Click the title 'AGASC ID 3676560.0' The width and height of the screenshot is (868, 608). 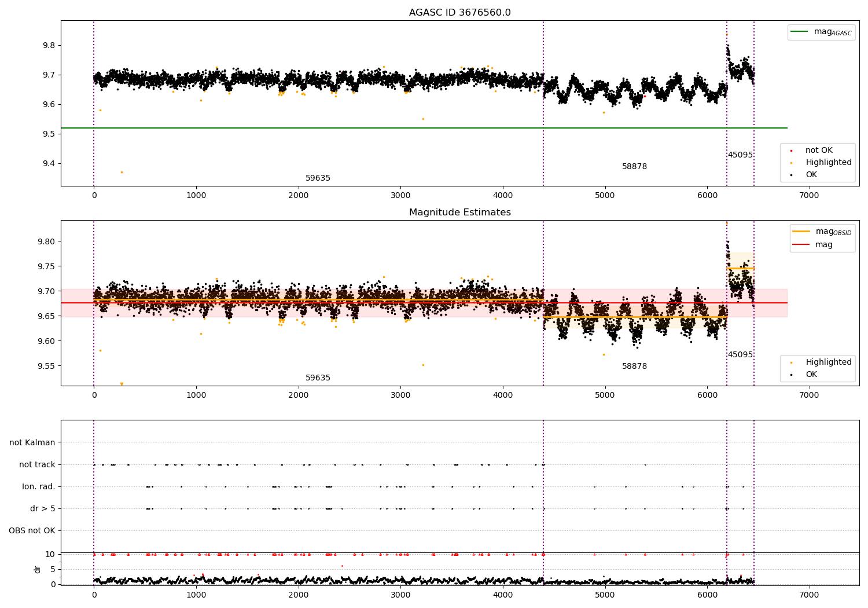click(459, 13)
